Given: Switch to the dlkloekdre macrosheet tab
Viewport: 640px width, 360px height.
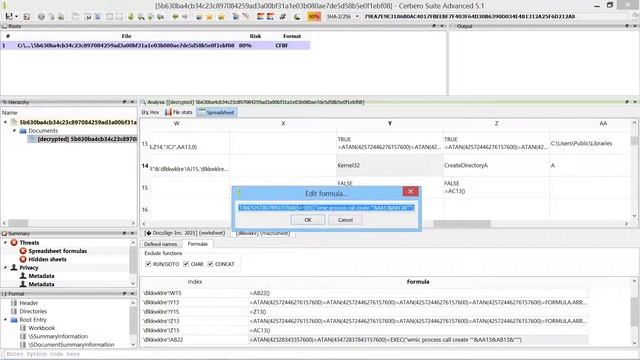Looking at the screenshot, I should click(263, 233).
